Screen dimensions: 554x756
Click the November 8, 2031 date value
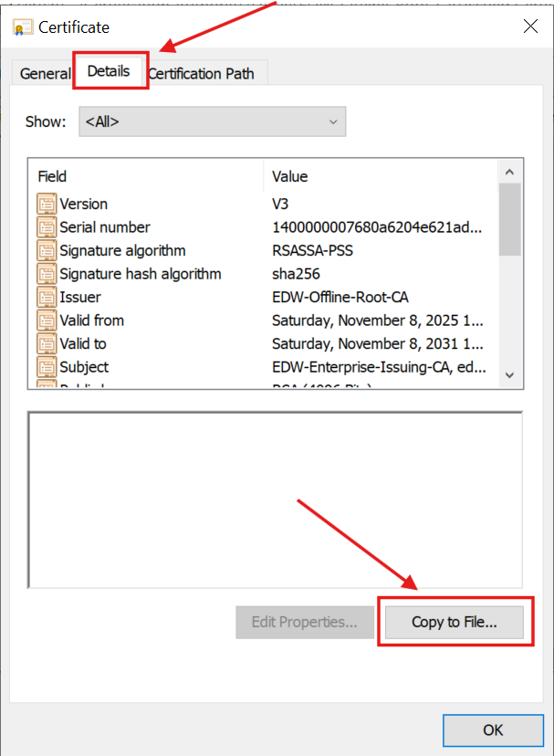[x=378, y=344]
